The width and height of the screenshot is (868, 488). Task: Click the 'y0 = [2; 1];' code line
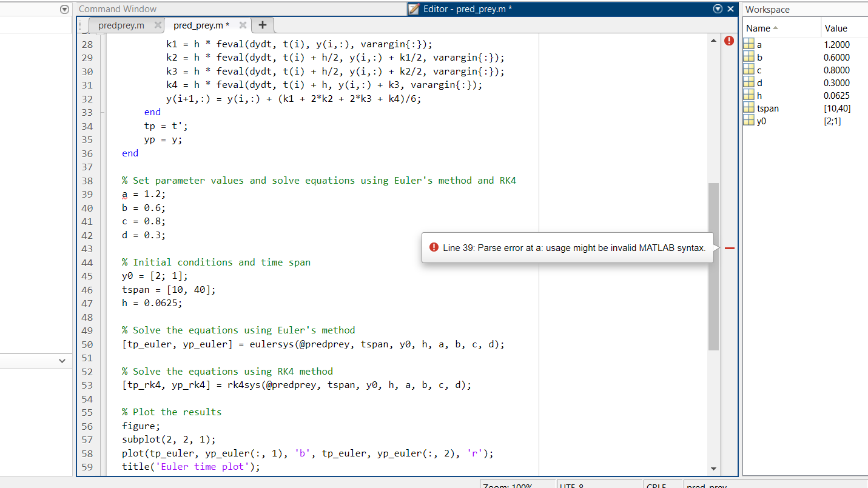[155, 276]
